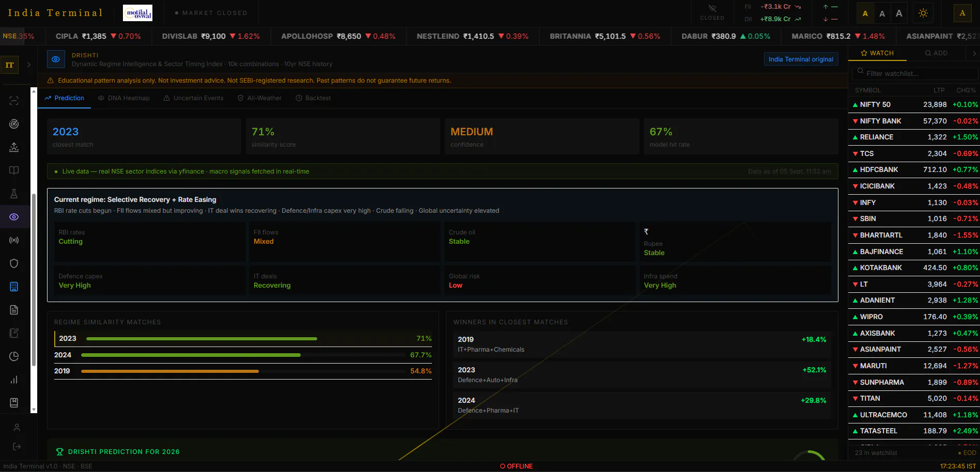This screenshot has width=980, height=472.
Task: Click the advances up-arrow indicator
Action: tap(826, 7)
